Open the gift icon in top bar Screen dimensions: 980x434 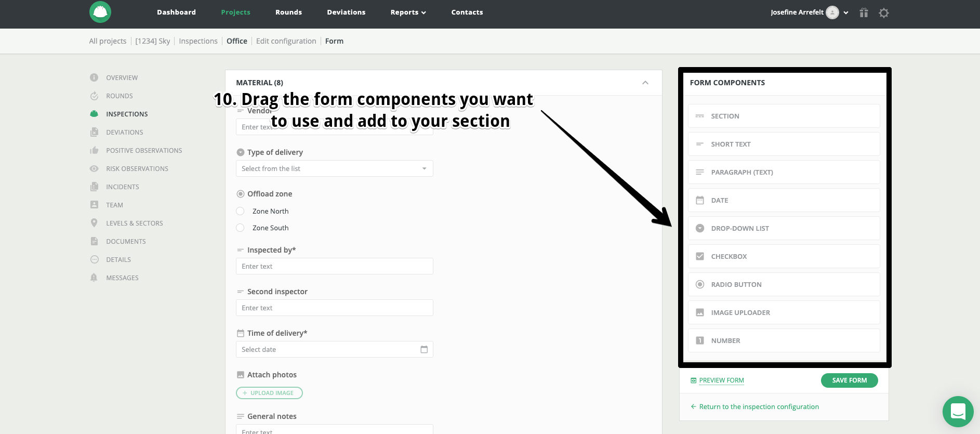coord(864,12)
